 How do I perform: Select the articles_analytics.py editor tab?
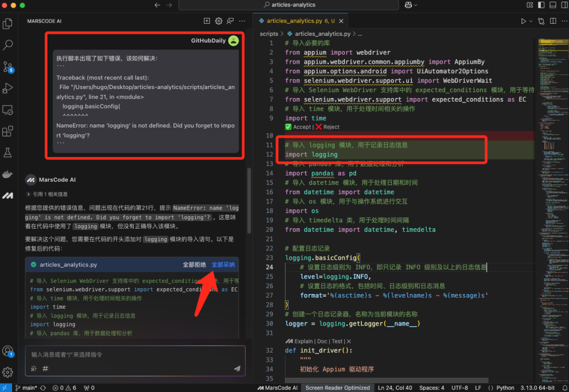300,21
